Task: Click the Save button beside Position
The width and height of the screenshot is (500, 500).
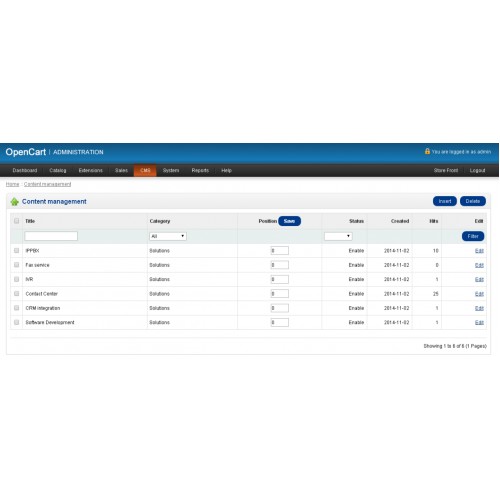Action: tap(289, 221)
